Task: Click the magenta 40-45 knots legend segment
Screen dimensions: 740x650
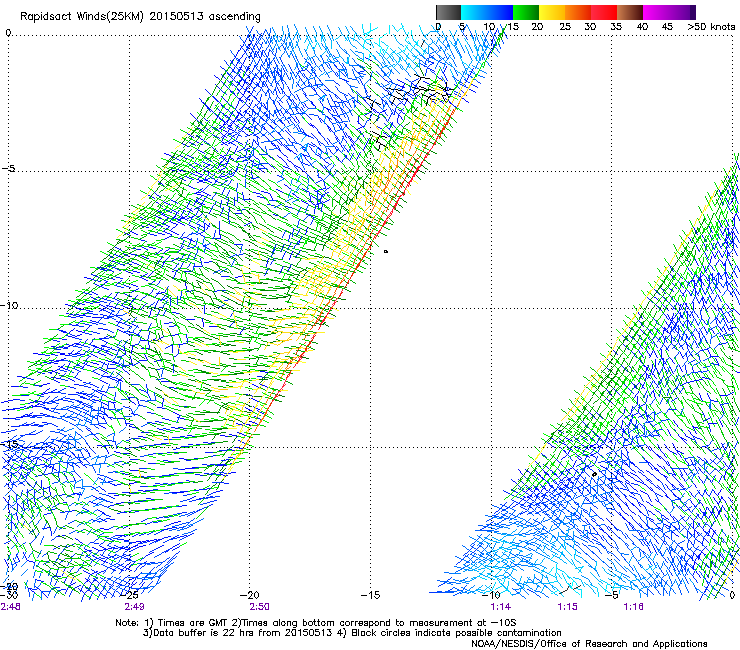Action: [x=656, y=12]
